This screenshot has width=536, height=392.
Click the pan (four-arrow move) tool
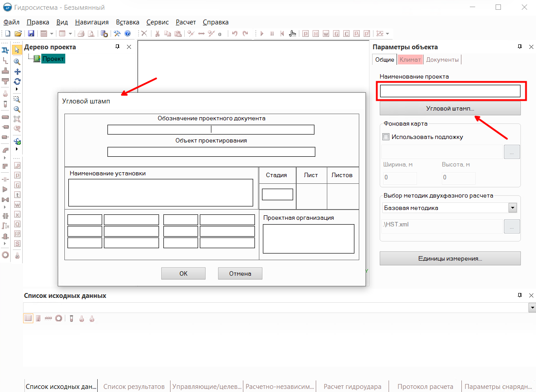tap(17, 71)
